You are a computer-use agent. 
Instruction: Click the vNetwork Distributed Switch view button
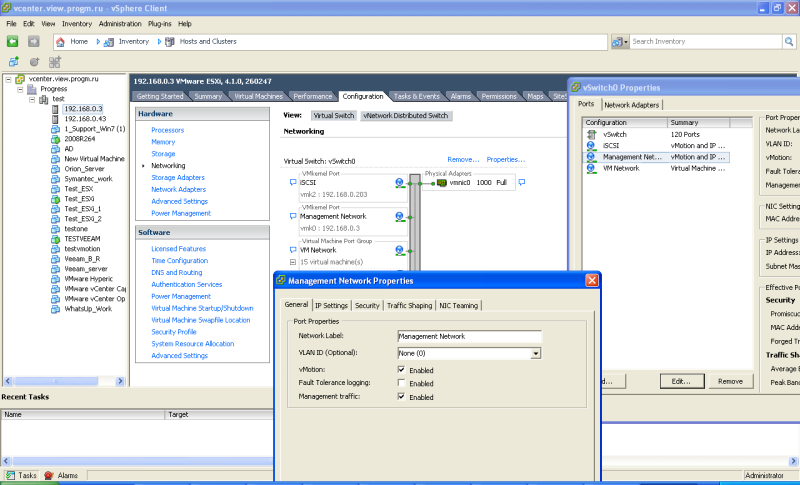coord(406,116)
